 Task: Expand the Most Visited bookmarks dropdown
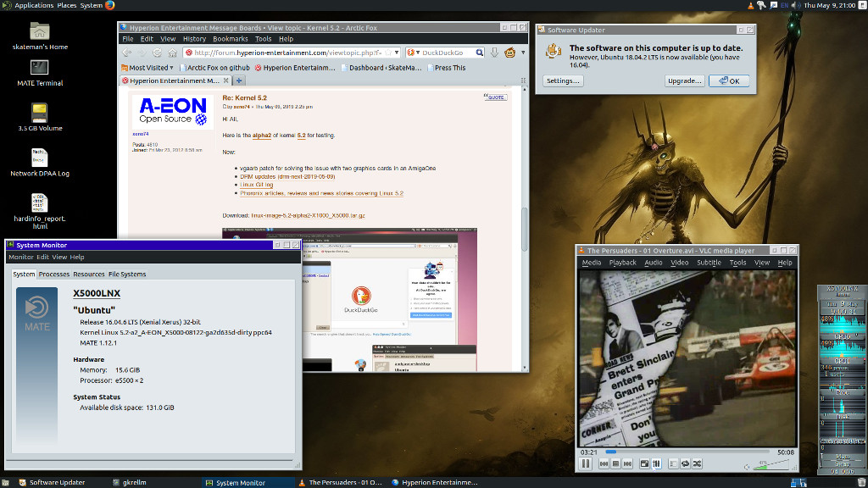147,68
